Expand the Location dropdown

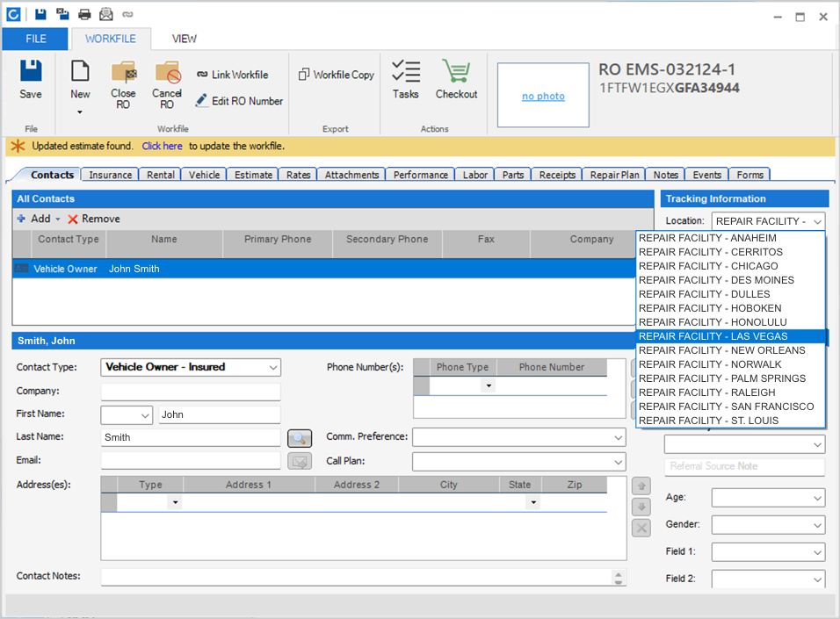click(x=817, y=221)
